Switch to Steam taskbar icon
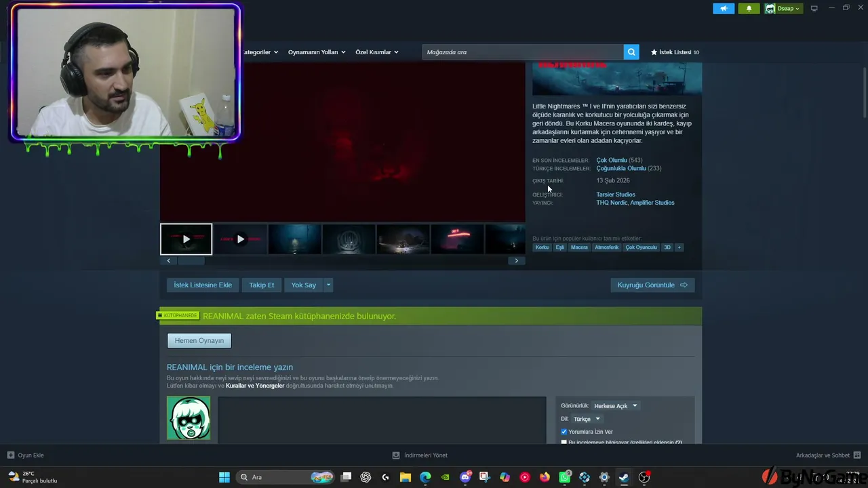The image size is (868, 488). (x=624, y=477)
